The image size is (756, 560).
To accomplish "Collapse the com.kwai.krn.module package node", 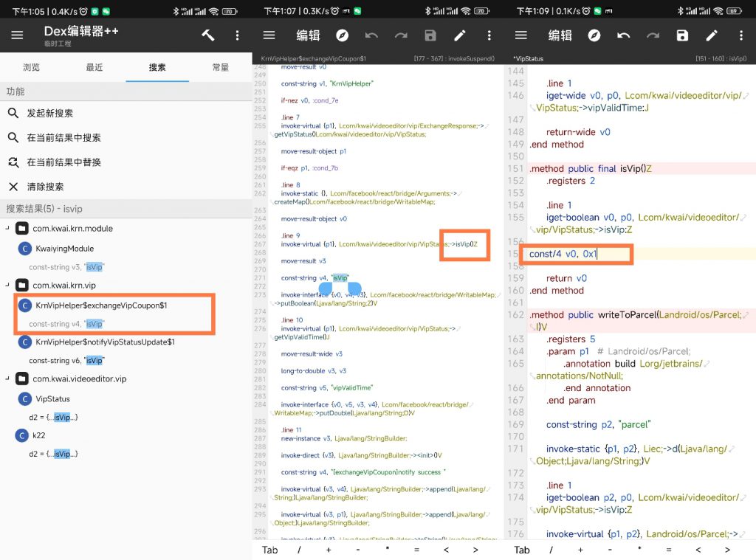I will (7, 229).
